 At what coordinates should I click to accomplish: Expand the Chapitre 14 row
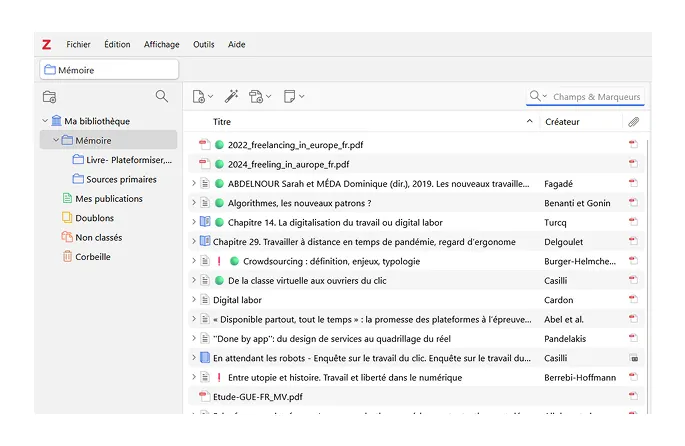pyautogui.click(x=194, y=222)
